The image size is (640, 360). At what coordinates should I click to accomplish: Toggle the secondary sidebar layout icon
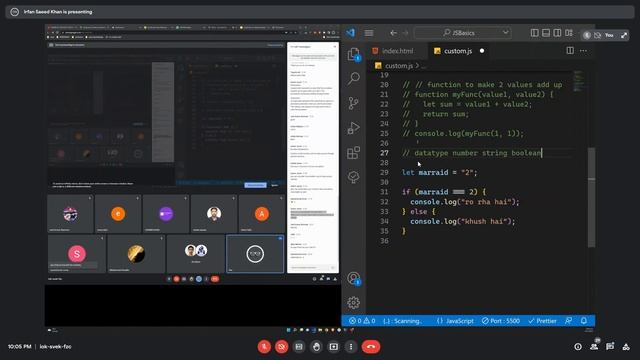557,33
